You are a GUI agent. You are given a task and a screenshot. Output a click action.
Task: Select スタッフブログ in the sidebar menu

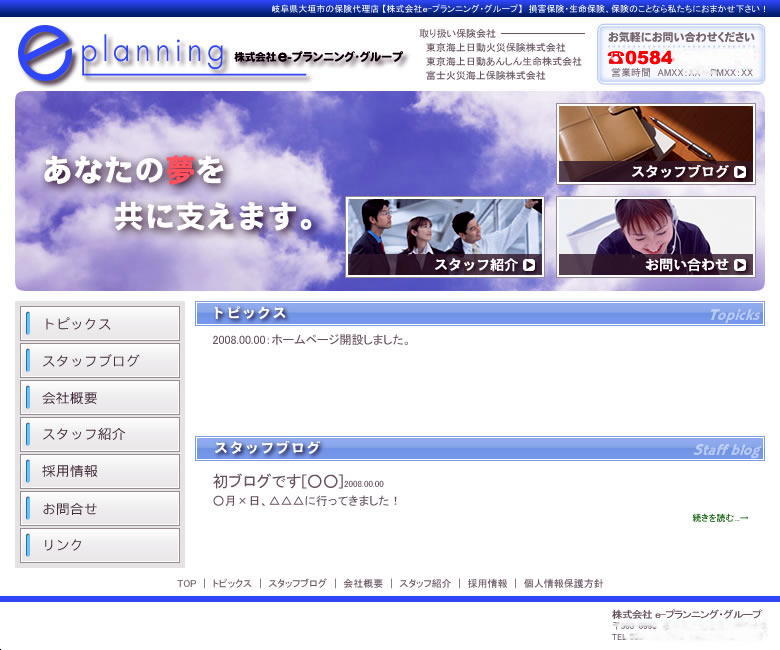(100, 361)
